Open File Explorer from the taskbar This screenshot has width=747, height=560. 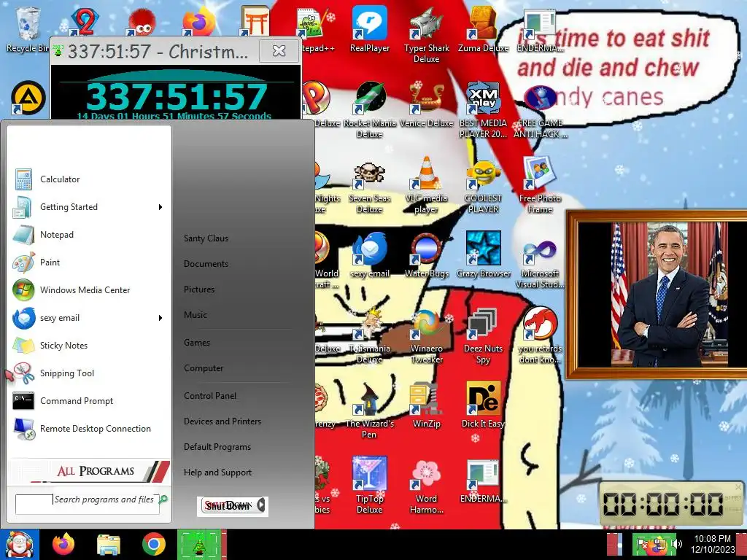109,545
